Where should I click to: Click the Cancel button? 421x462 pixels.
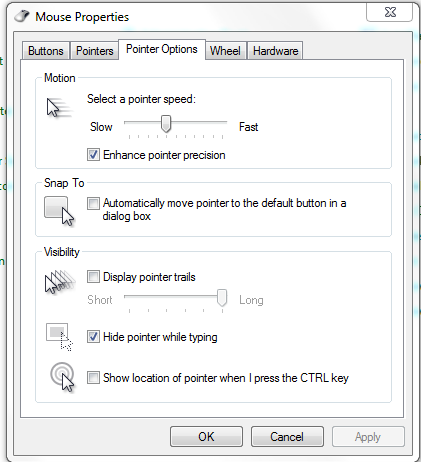287,436
